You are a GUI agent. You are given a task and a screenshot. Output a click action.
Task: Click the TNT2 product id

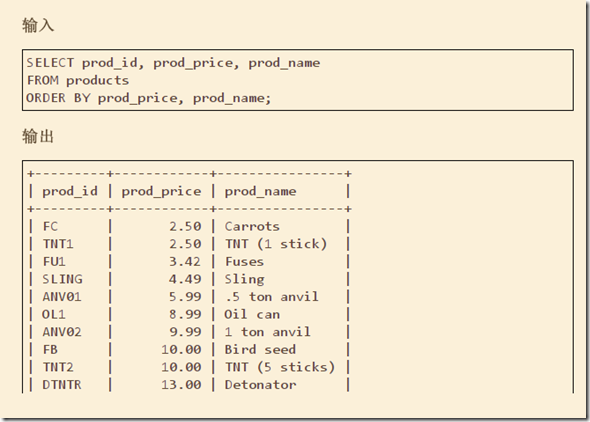click(x=58, y=367)
